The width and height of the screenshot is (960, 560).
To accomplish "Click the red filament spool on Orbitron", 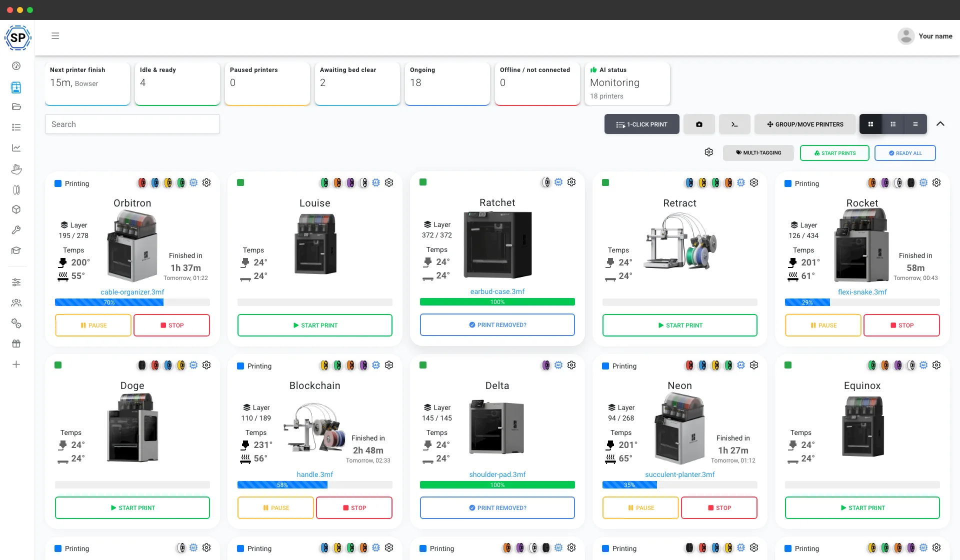I will click(142, 183).
